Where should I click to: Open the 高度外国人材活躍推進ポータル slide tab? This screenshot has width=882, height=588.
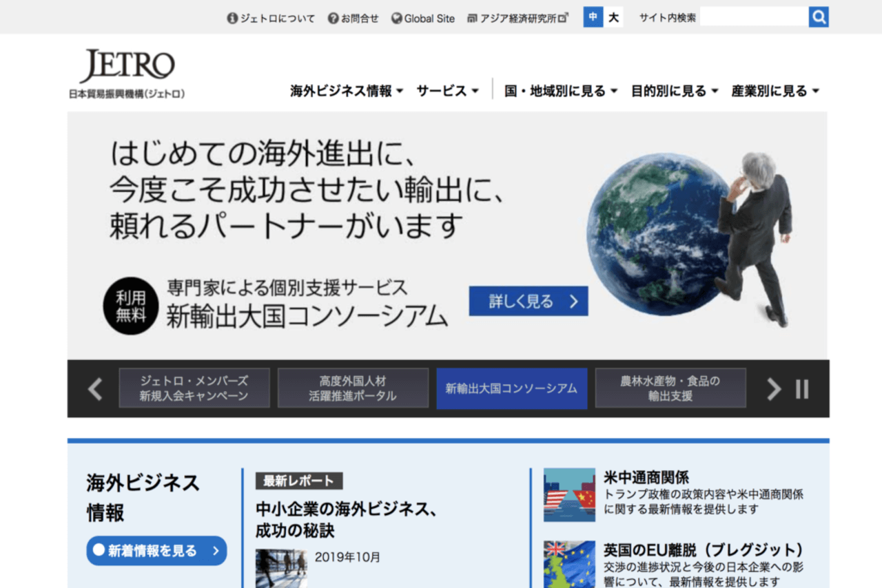pos(353,388)
